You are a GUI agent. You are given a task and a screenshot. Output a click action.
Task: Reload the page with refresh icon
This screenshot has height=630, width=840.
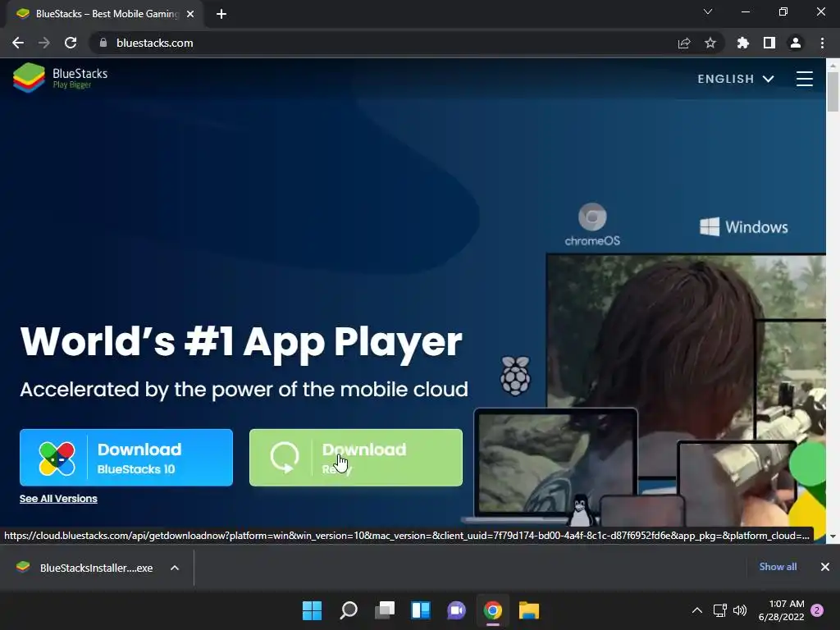point(71,43)
